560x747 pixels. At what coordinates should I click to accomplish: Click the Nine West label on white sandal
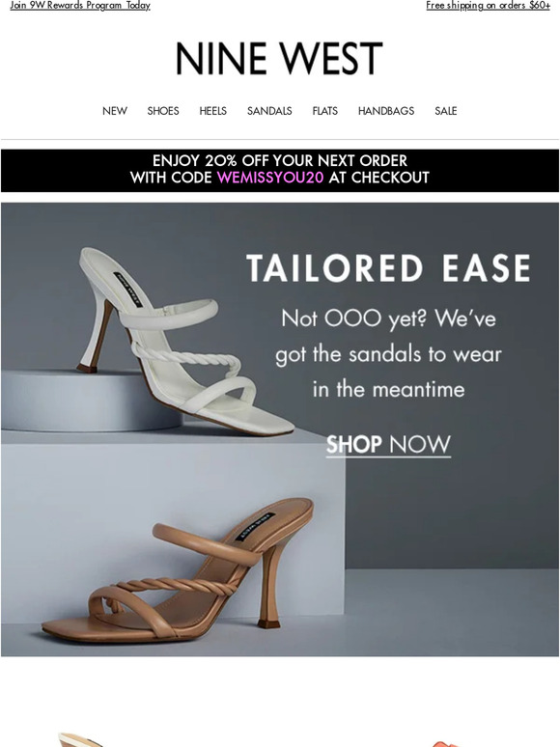tap(128, 290)
